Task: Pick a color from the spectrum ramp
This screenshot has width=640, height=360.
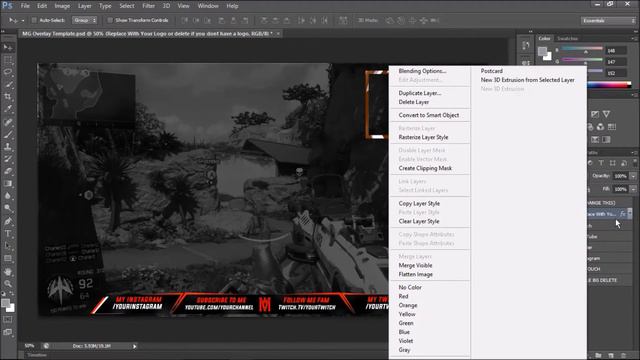Action: pos(609,85)
